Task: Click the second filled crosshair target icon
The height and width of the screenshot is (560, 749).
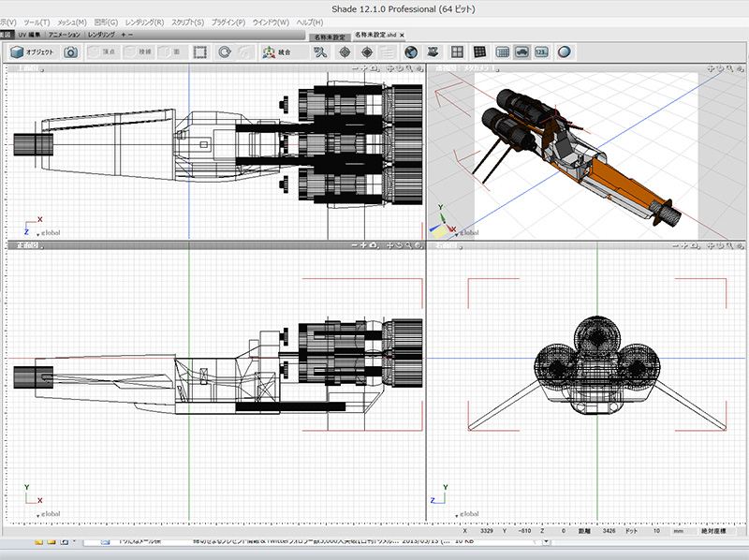Action: 367,52
